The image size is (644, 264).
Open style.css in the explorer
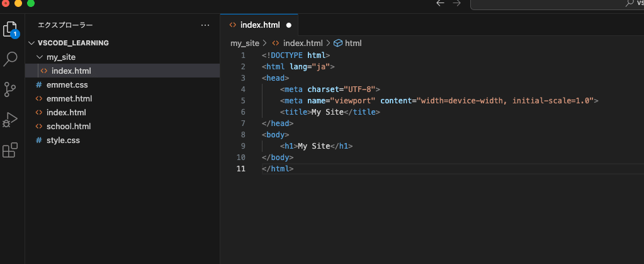tap(122, 141)
